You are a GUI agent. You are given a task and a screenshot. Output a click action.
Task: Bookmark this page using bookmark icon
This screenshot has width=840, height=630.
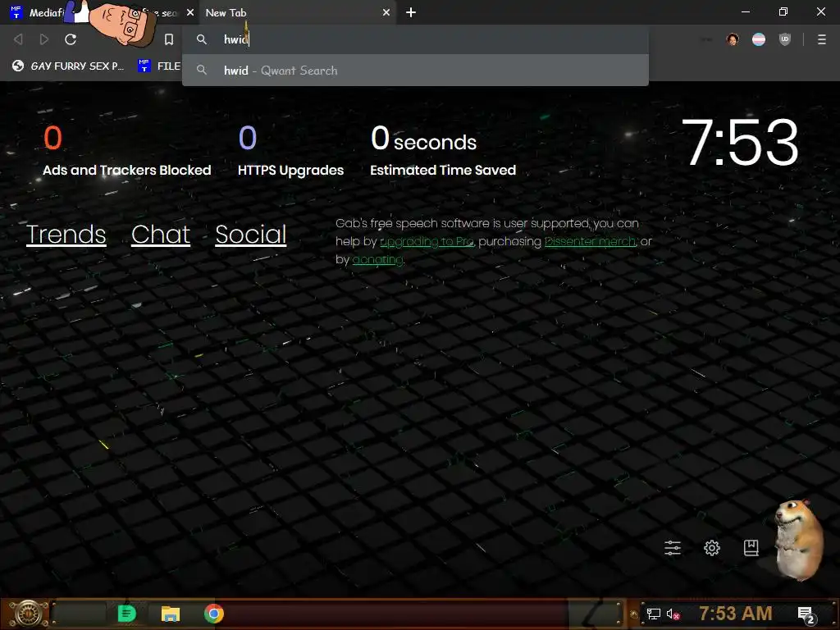click(169, 39)
